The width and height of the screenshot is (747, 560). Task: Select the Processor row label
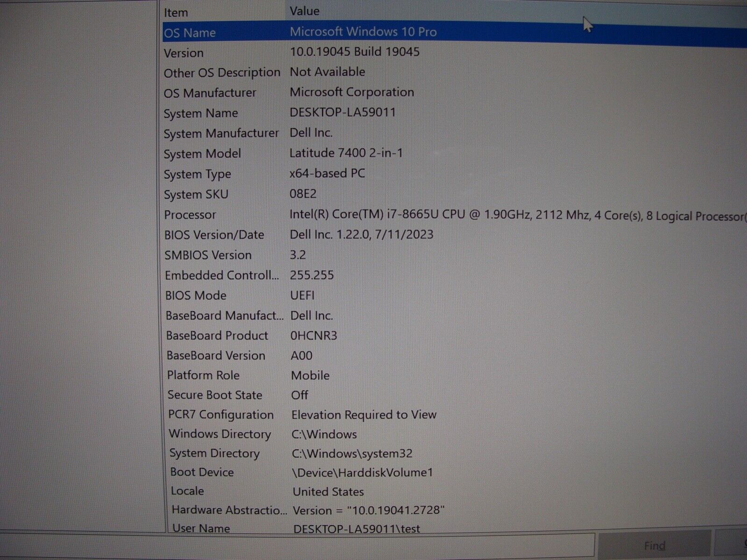pos(190,215)
